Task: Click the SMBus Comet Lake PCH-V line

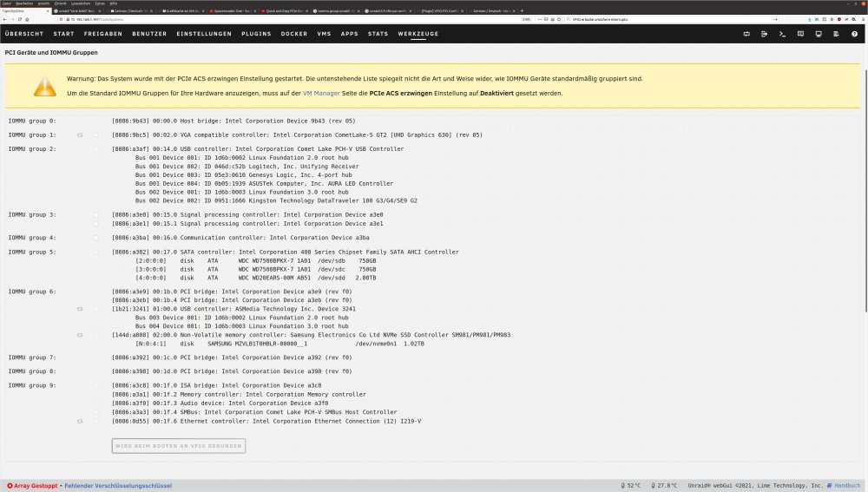Action: tap(254, 412)
